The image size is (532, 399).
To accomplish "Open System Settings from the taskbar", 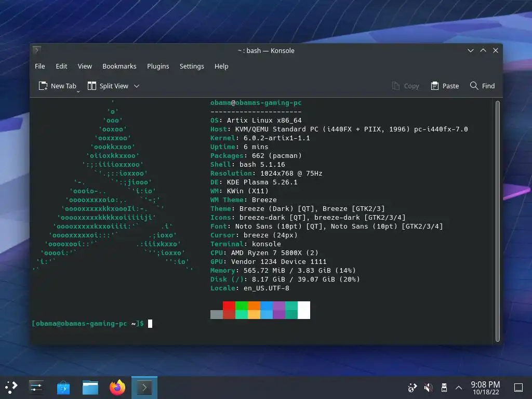I will [36, 388].
